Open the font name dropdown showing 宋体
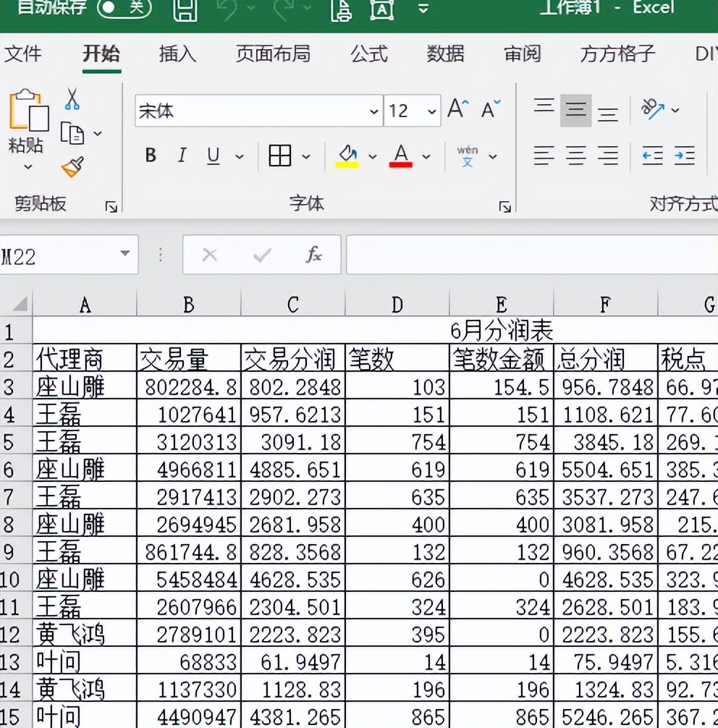Screen dimensions: 718x728 tap(373, 111)
